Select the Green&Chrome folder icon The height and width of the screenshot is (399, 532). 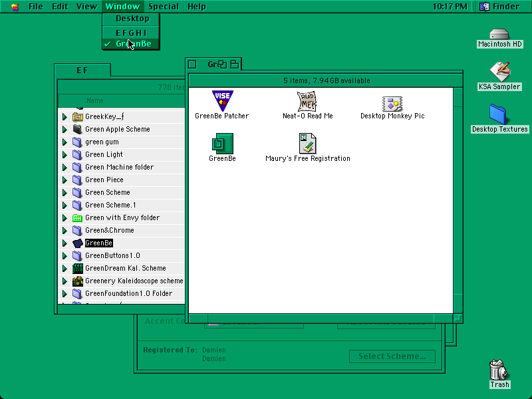tap(78, 230)
